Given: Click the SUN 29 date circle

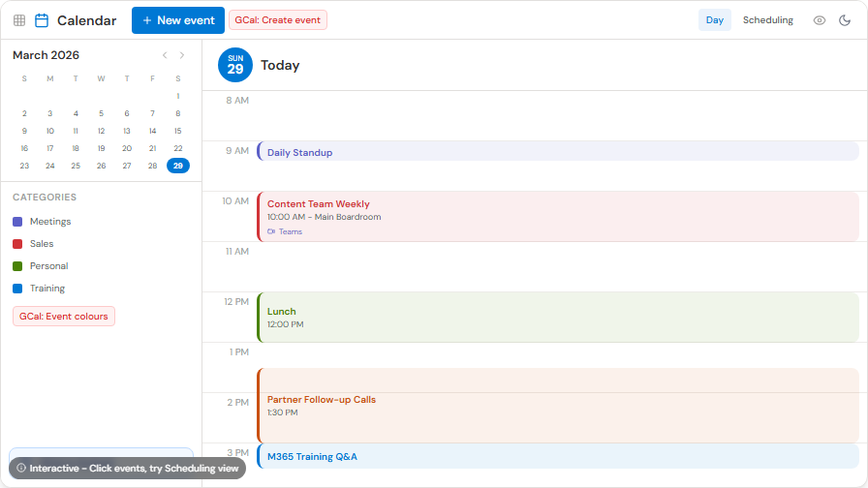Looking at the screenshot, I should [x=235, y=65].
